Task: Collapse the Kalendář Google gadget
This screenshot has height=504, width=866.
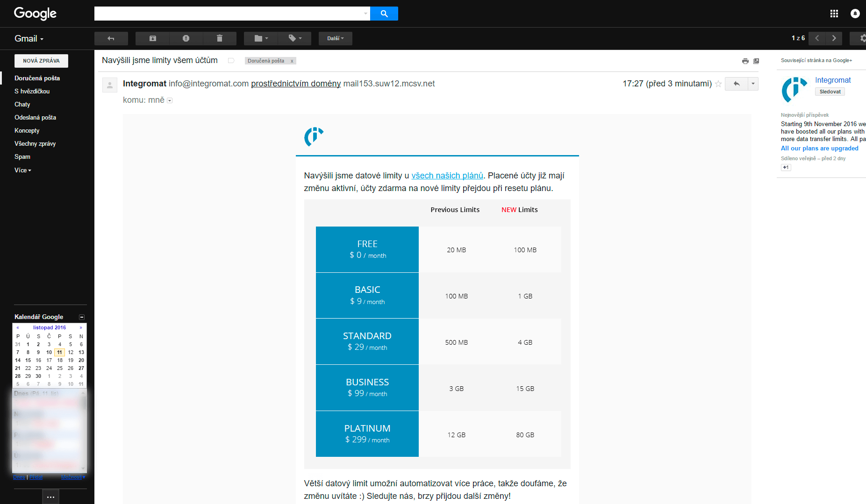Action: [82, 317]
